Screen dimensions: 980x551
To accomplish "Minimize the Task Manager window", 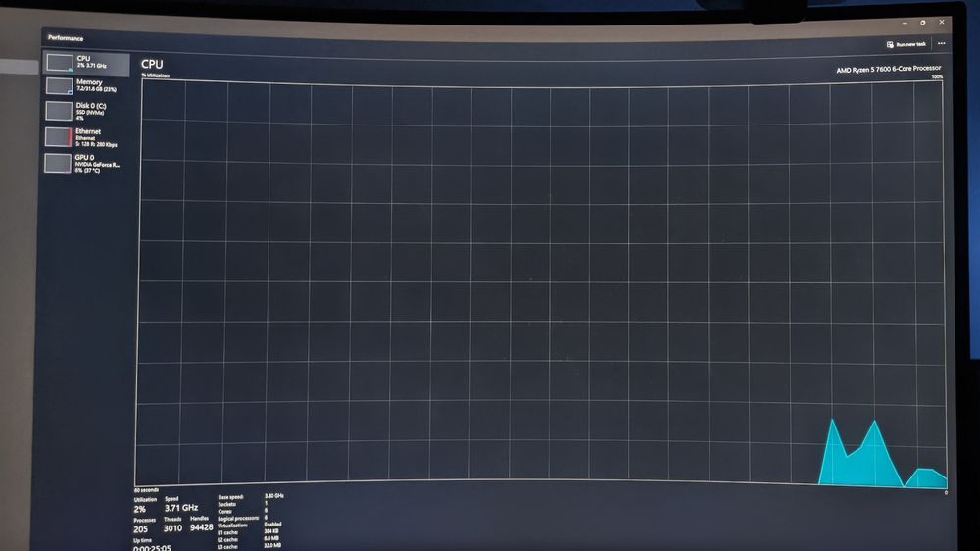I will 905,23.
